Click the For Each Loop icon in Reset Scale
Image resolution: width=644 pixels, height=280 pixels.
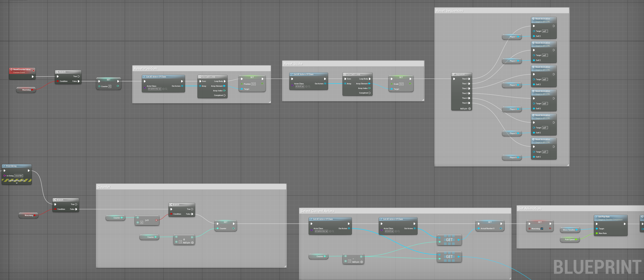(x=345, y=74)
